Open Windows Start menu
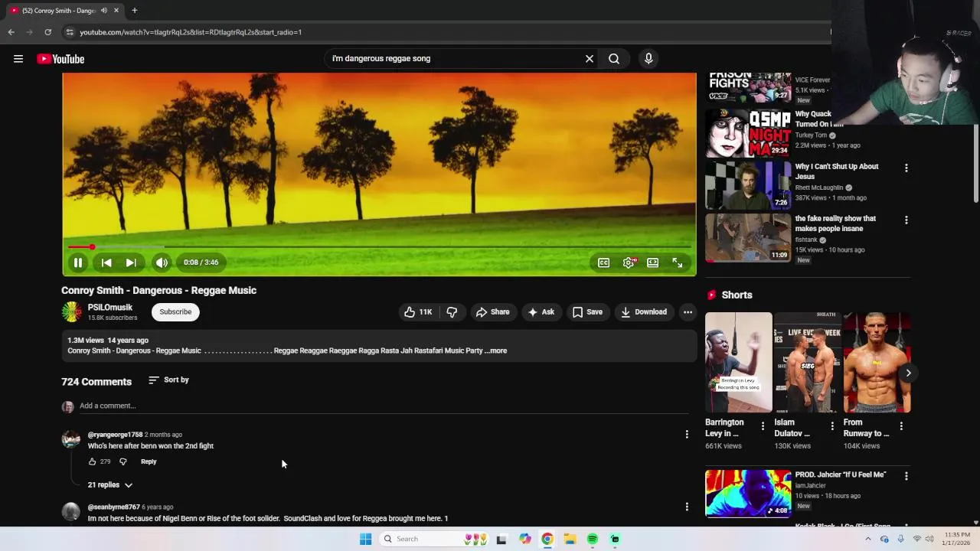 point(365,539)
